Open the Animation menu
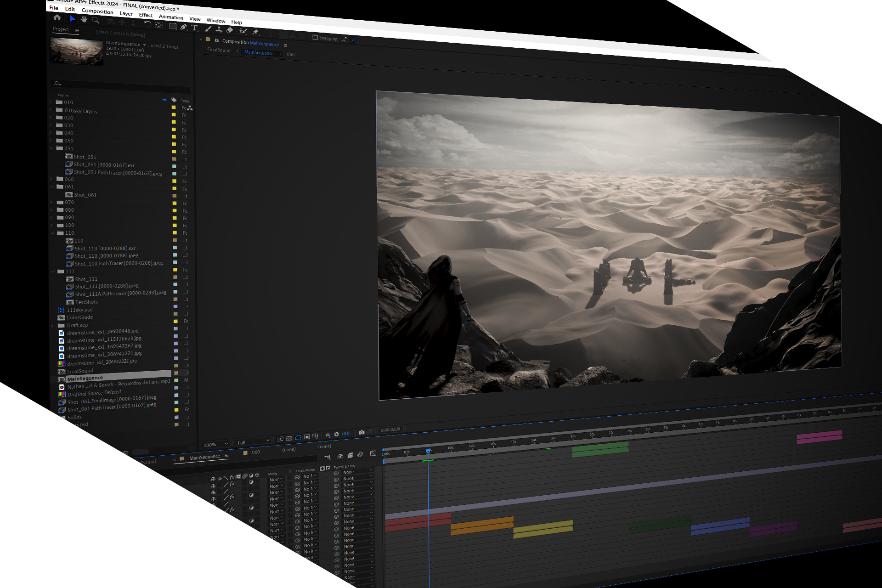The image size is (882, 588). tap(171, 17)
